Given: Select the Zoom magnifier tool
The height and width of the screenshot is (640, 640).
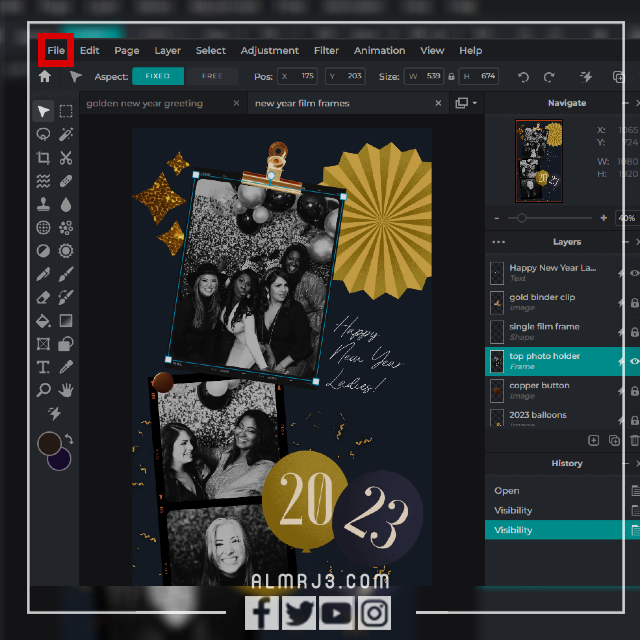Looking at the screenshot, I should (x=43, y=390).
